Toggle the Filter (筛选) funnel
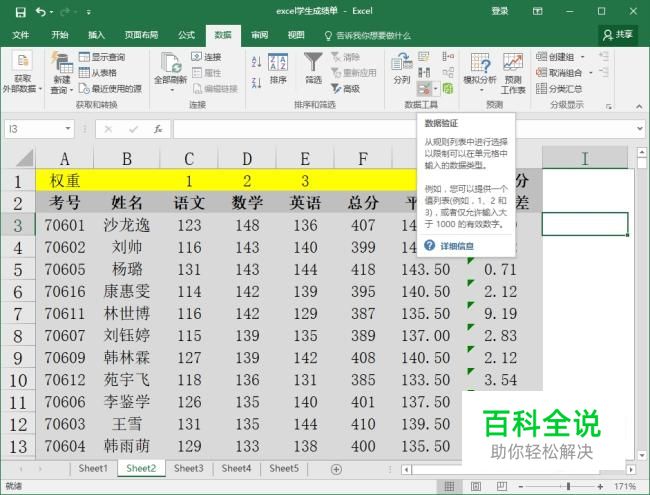The image size is (650, 495). pos(313,69)
